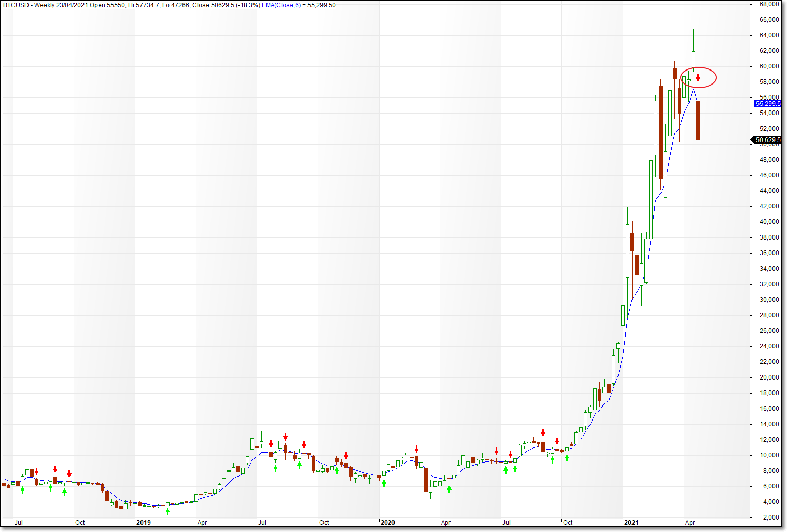Click the Apr label right after 2021
Image resolution: width=787 pixels, height=532 pixels.
[690, 523]
